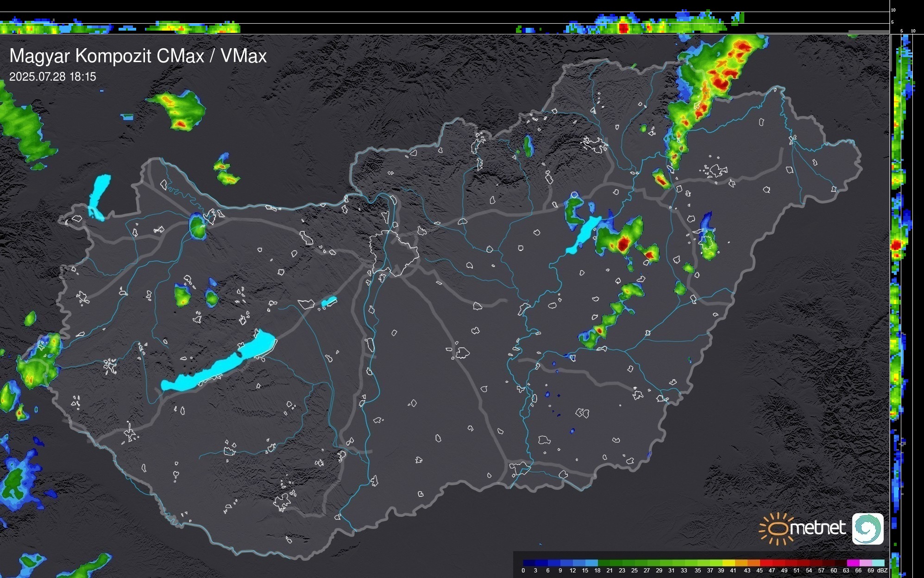
Task: Pick the magenta 63 dBZ swatch
Action: (x=852, y=563)
